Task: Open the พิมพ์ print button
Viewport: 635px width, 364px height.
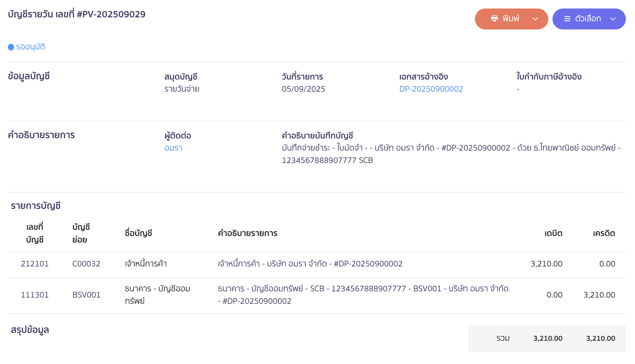Action: click(x=511, y=19)
